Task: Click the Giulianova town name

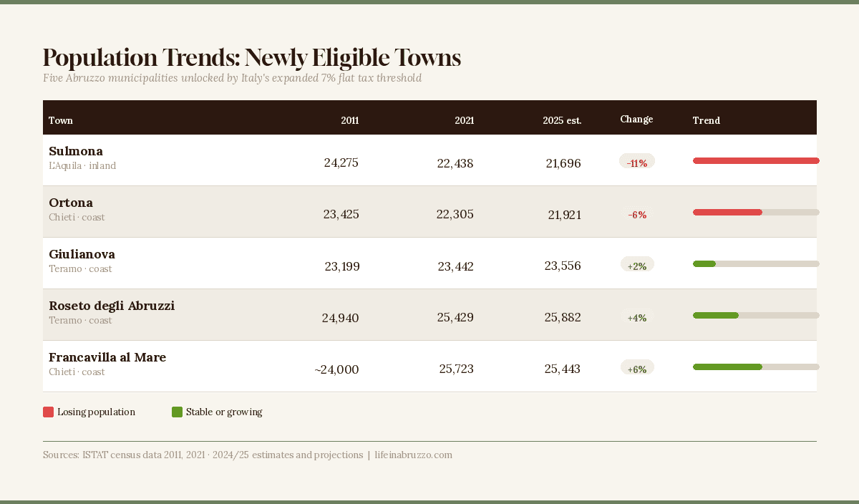Action: [82, 254]
